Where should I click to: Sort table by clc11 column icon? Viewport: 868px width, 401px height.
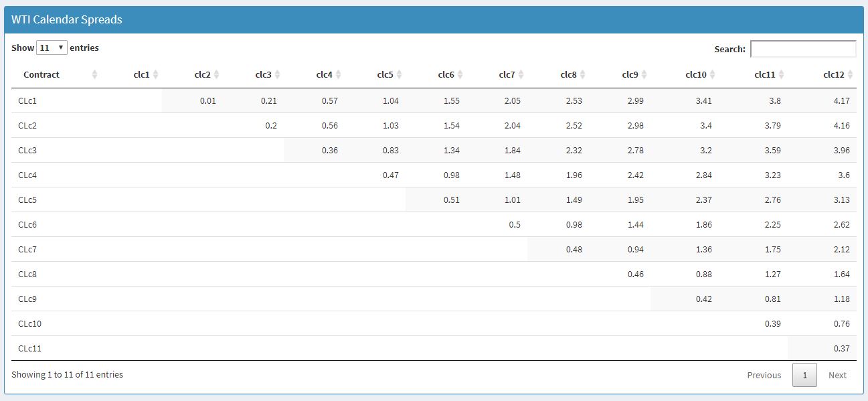(781, 74)
